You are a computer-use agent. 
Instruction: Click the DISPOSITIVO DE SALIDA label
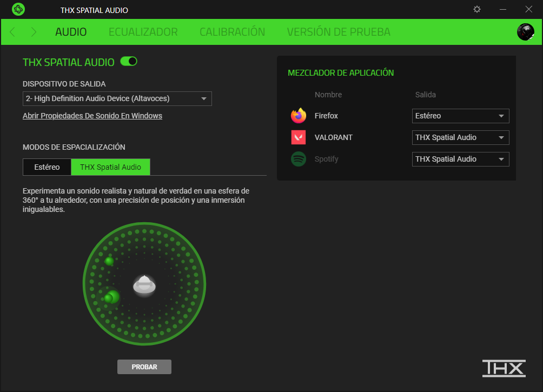pyautogui.click(x=64, y=84)
